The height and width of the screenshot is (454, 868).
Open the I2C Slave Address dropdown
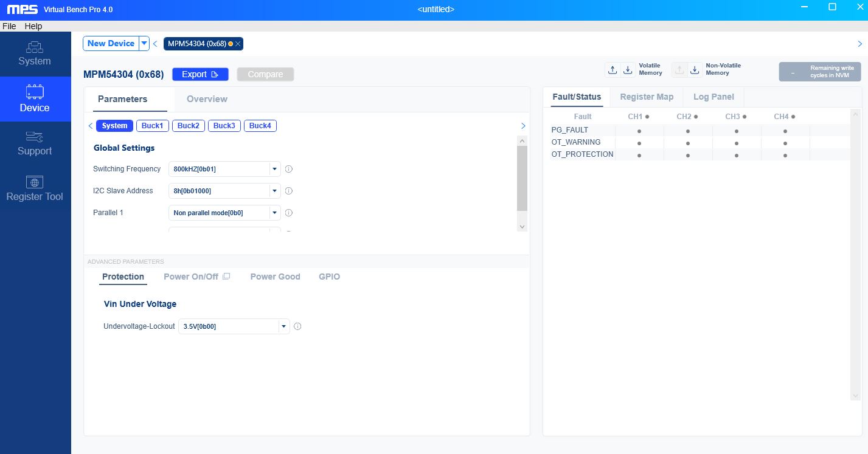274,191
